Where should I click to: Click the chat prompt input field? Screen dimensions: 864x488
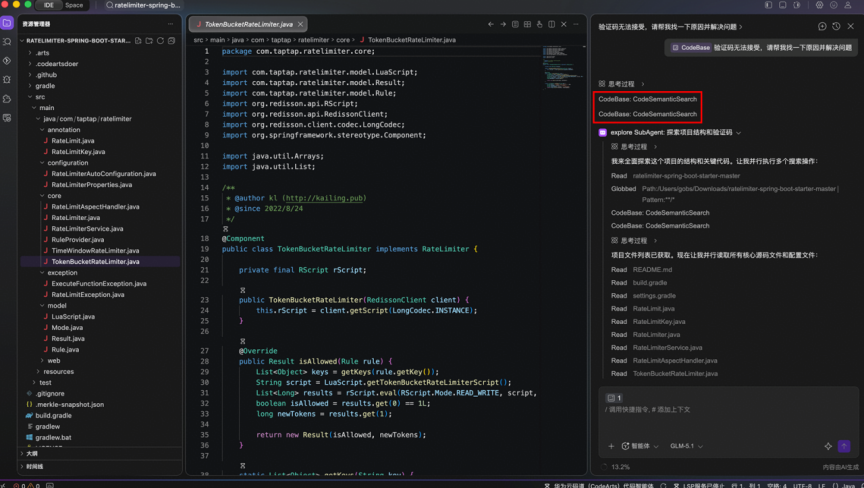point(727,419)
